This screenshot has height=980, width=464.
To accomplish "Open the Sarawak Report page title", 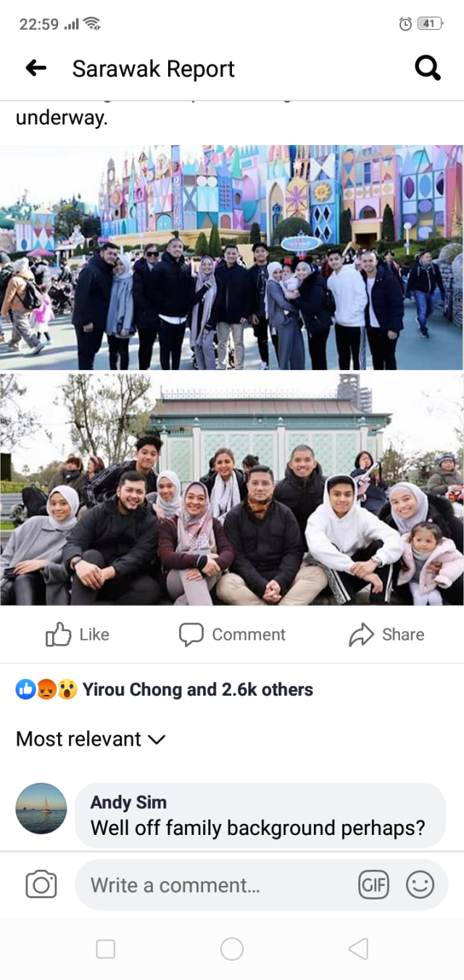I will [x=154, y=69].
